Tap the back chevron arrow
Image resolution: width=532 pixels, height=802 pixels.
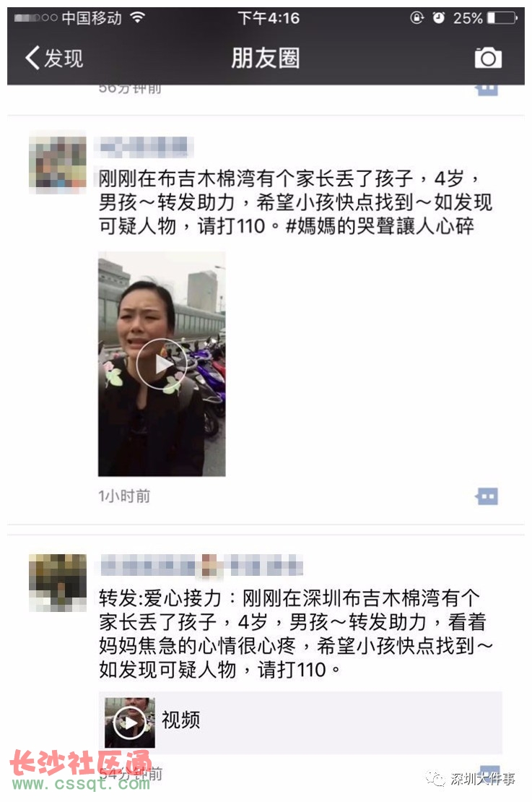(32, 58)
